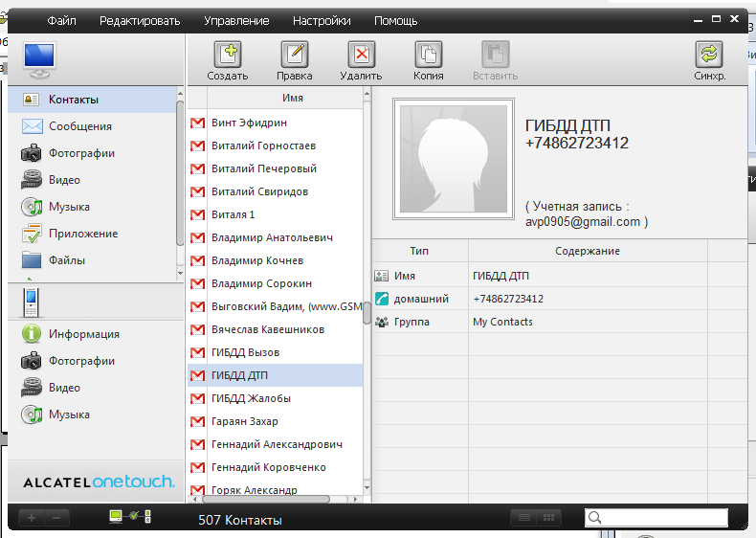
Task: Open Видео under the phone section
Action: 64,388
